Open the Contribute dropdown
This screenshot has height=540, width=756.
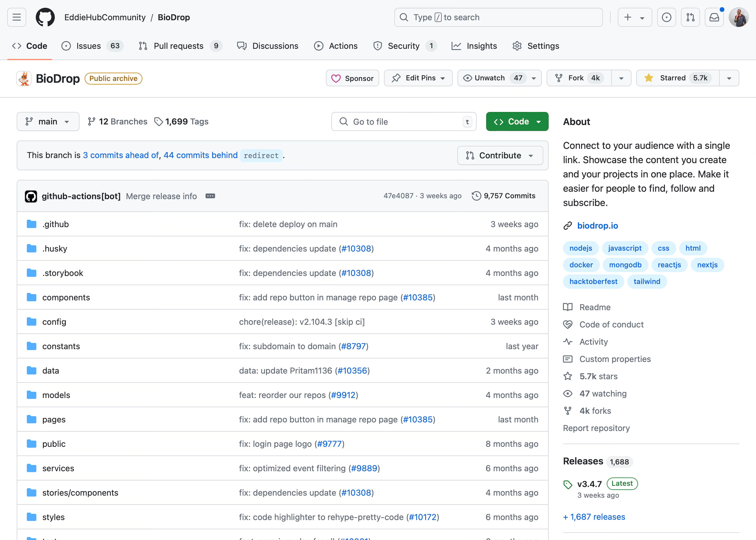point(500,156)
